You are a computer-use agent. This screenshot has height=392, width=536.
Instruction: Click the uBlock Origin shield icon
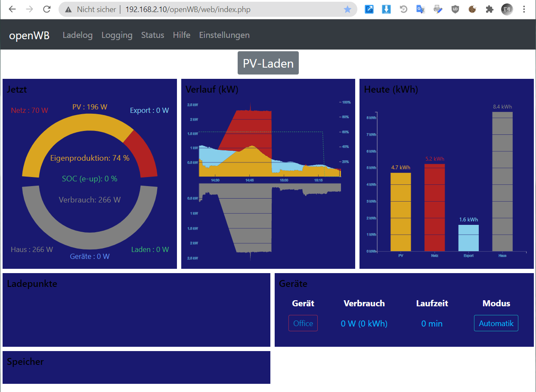click(x=455, y=9)
